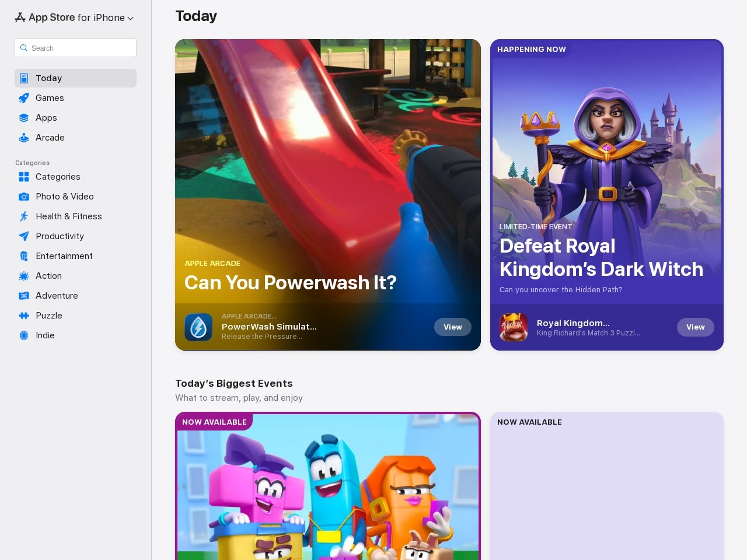
Task: Click the Productivity paper plane icon
Action: coord(24,236)
